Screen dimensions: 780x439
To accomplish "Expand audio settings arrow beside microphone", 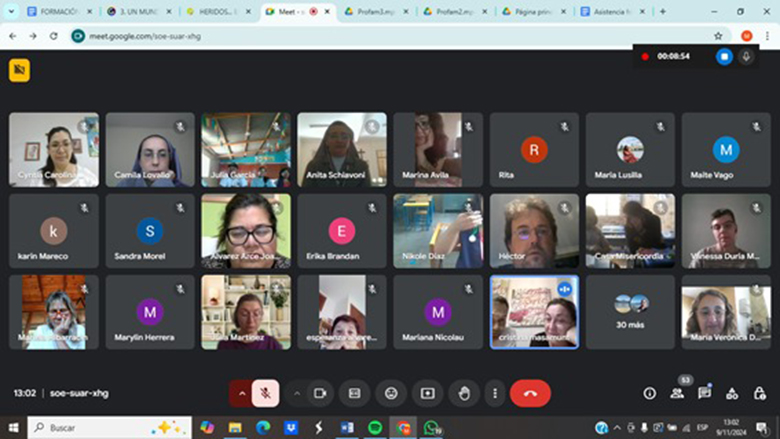I will (241, 394).
